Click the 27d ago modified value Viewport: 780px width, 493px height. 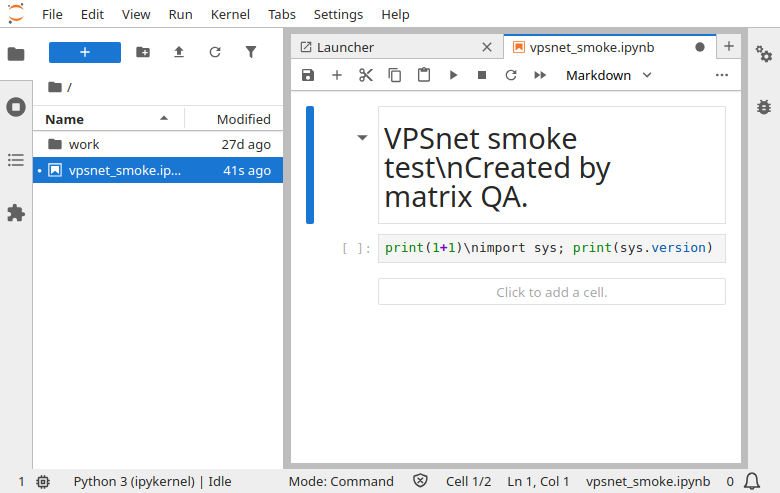coord(246,144)
